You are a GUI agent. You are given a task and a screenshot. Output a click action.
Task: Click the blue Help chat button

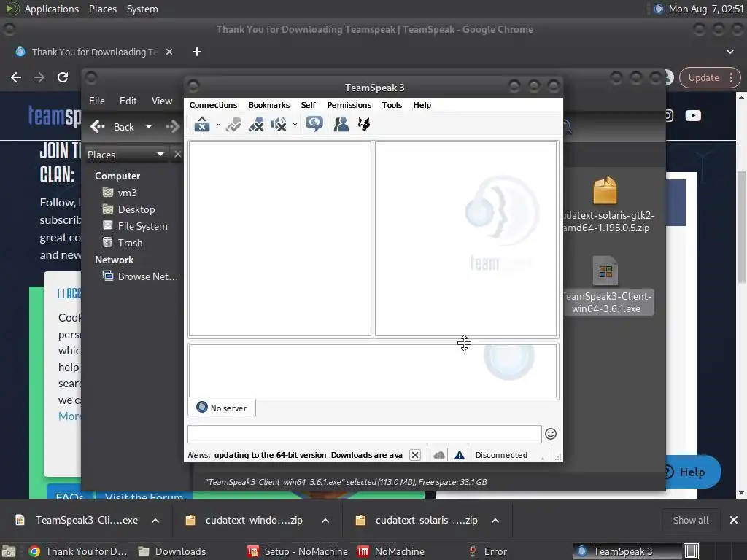point(692,472)
